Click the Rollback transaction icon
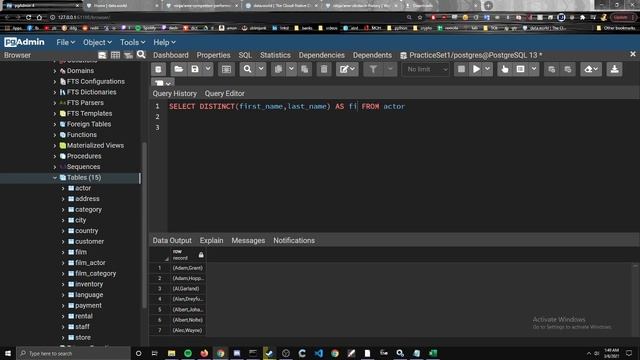640x360 pixels. 568,69
